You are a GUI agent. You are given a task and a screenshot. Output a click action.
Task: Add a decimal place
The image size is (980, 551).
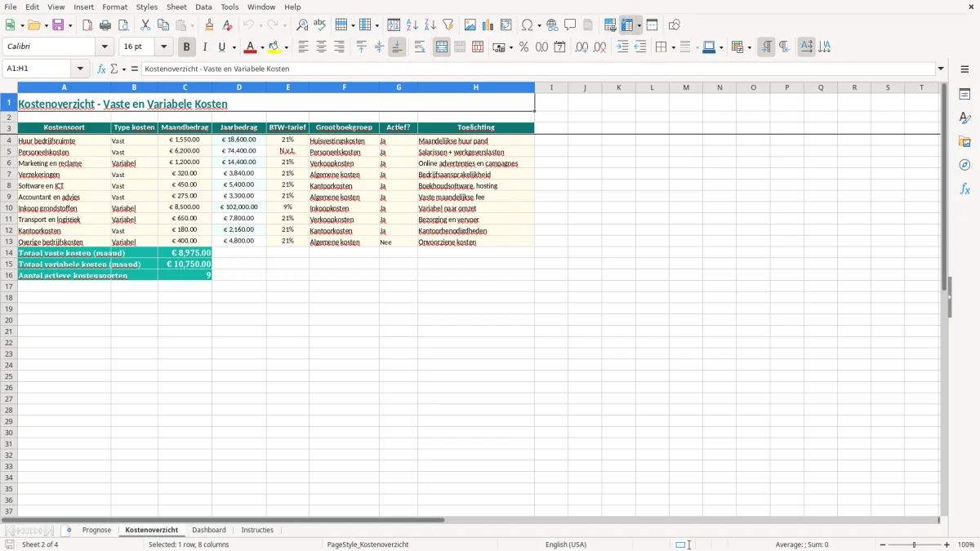tap(581, 47)
